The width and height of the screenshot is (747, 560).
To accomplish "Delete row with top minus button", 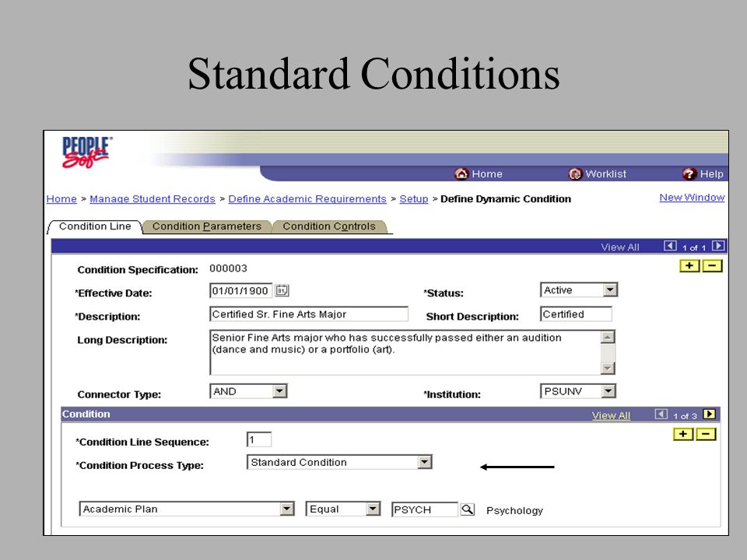I will 712,266.
